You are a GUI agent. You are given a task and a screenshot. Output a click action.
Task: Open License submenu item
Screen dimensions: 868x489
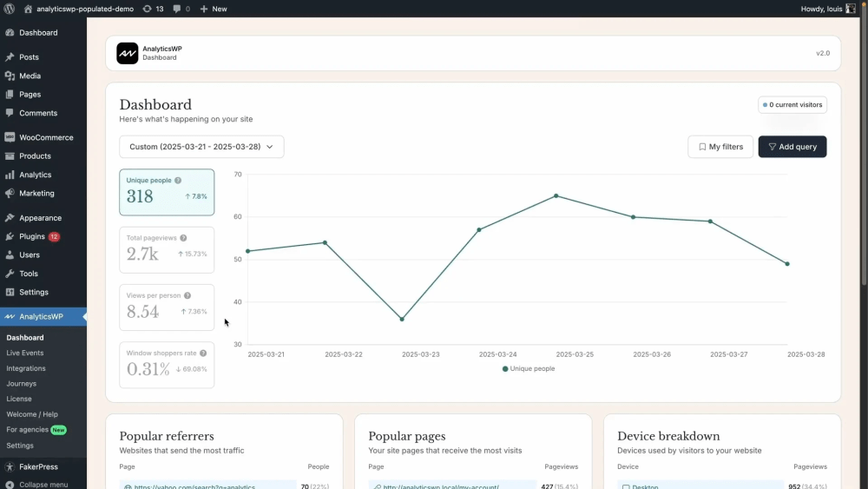[19, 399]
